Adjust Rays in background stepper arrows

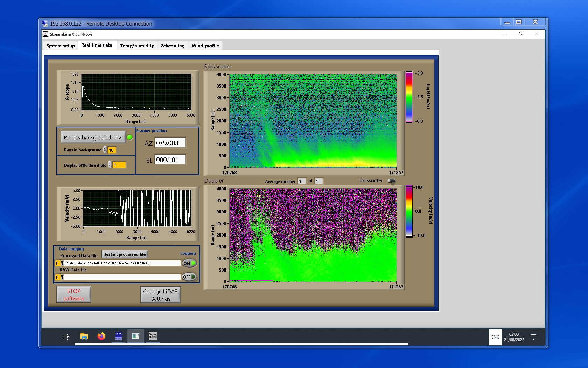(105, 150)
